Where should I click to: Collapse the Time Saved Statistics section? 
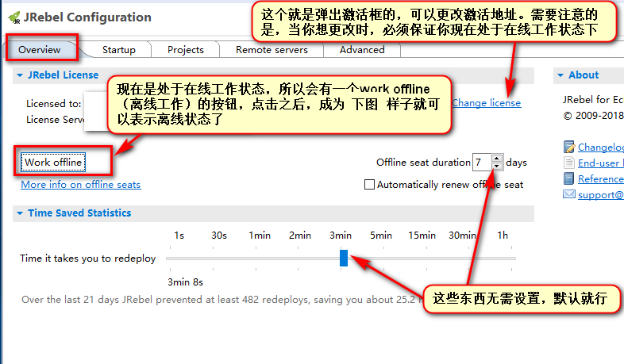[20, 213]
